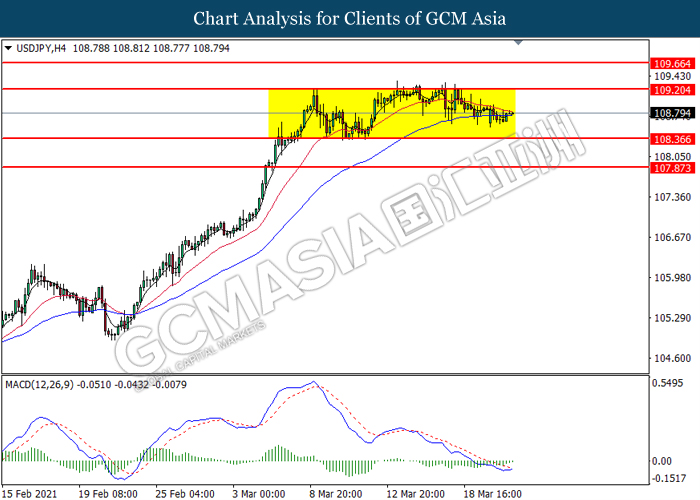
Task: Click the 109.430 price scale value
Action: 672,76
